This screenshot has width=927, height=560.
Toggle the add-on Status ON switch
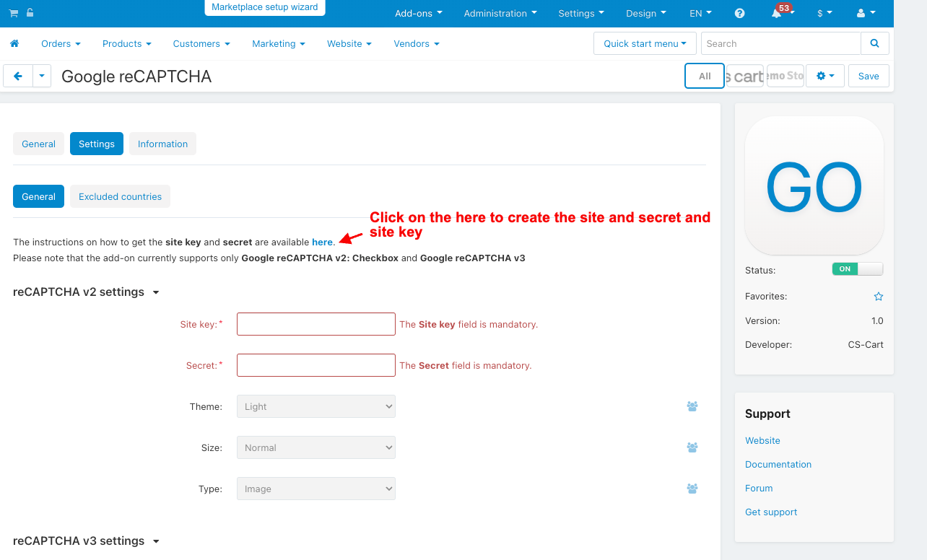pyautogui.click(x=858, y=269)
